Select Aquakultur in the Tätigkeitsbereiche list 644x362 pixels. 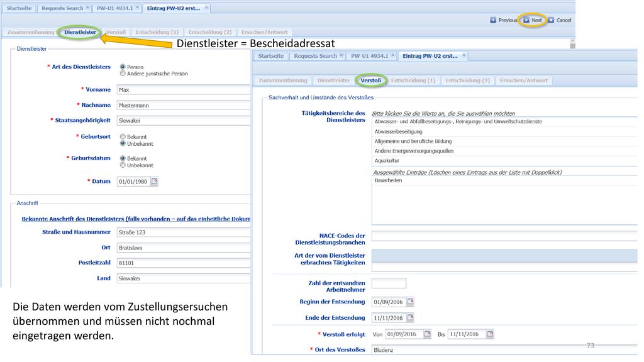coord(504,160)
